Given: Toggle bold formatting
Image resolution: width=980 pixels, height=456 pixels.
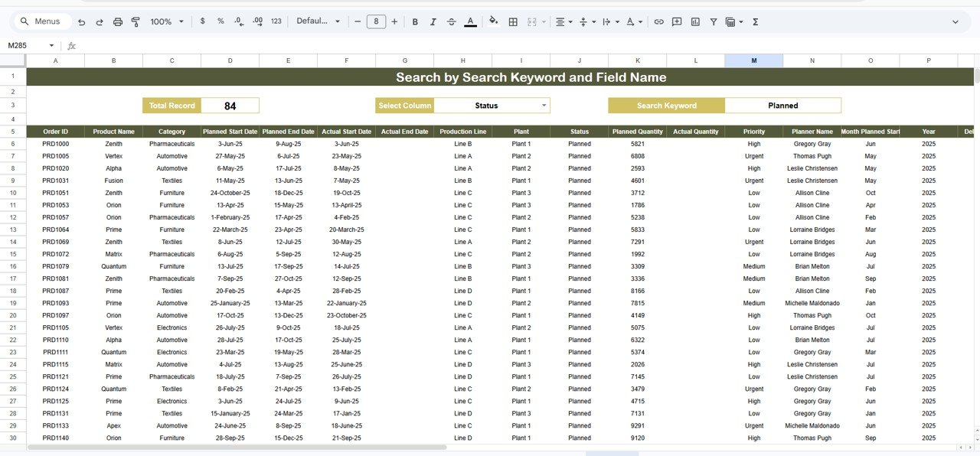Looking at the screenshot, I should [415, 21].
